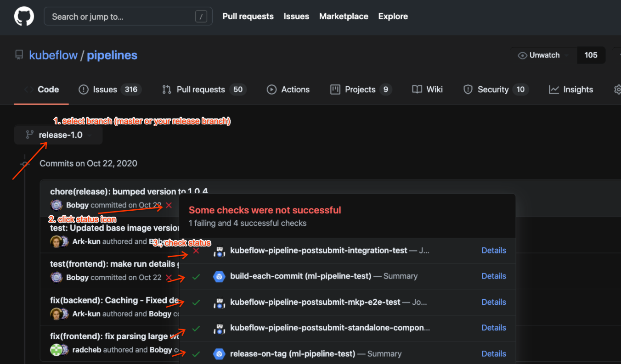Click the Search or jump to field
Image resolution: width=621 pixels, height=364 pixels.
pos(128,17)
